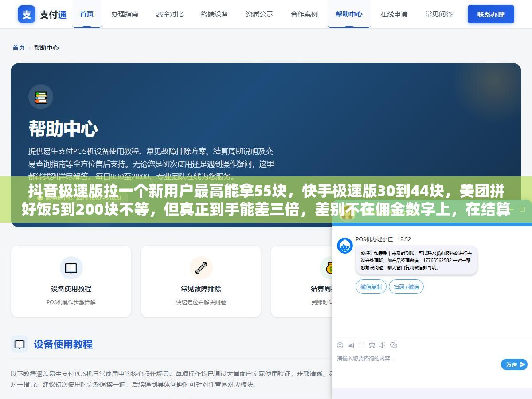532x399 pixels.
Task: Toggle the chat sound speaker icon
Action: click(x=383, y=345)
